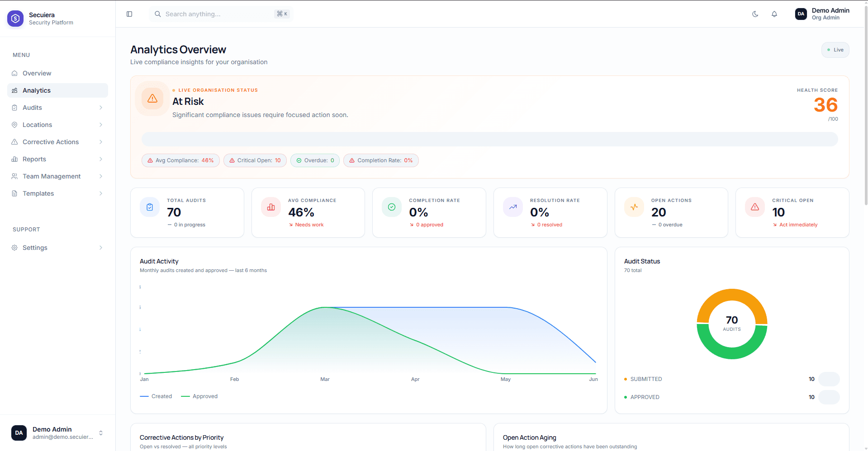Click the orange segment of Audit Status donut

(732, 295)
